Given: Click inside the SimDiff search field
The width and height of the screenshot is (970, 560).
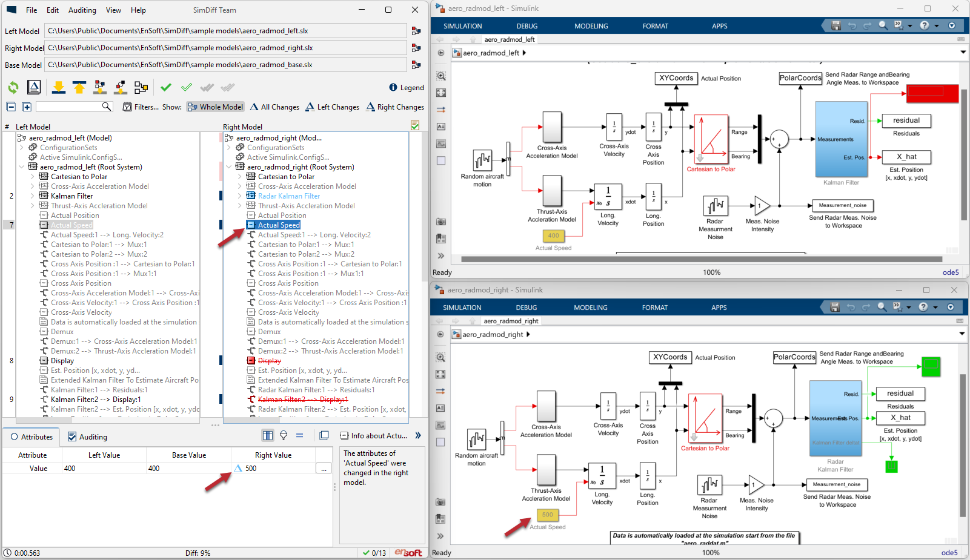Looking at the screenshot, I should pos(70,107).
